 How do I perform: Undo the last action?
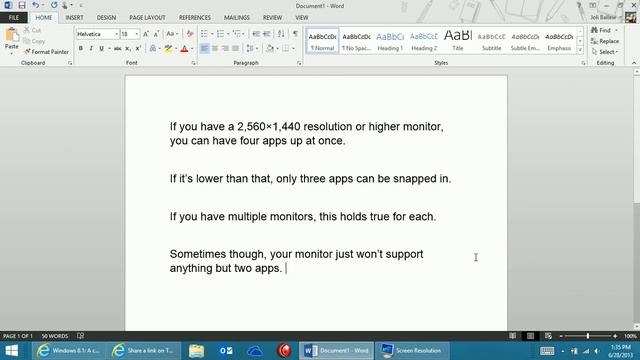point(36,5)
